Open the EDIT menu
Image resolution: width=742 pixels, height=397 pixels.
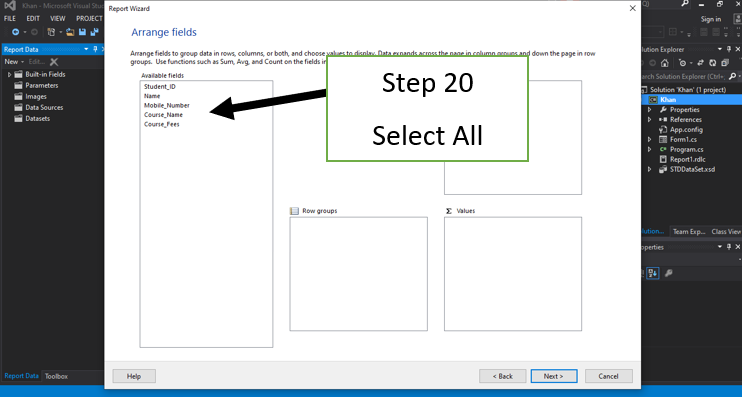coord(33,18)
